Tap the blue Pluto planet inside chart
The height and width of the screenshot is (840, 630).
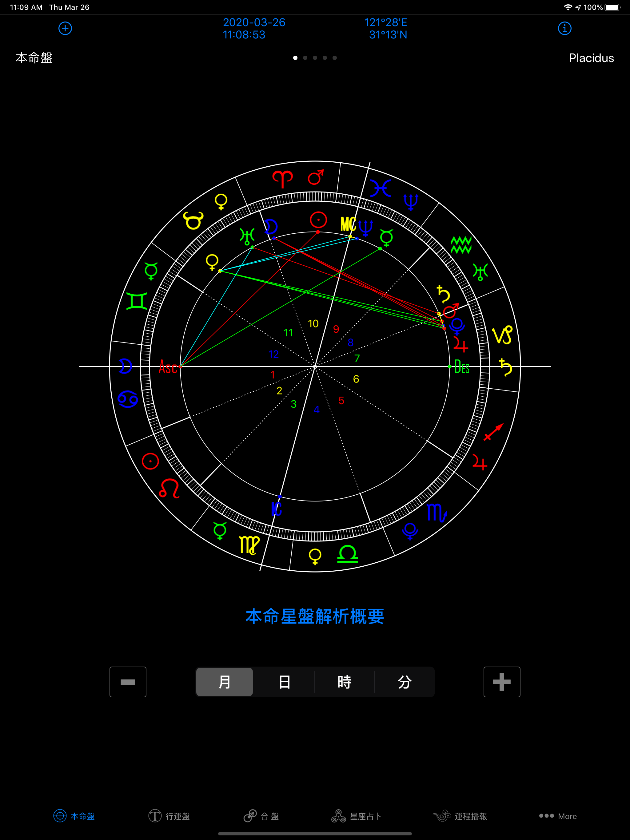pyautogui.click(x=457, y=327)
